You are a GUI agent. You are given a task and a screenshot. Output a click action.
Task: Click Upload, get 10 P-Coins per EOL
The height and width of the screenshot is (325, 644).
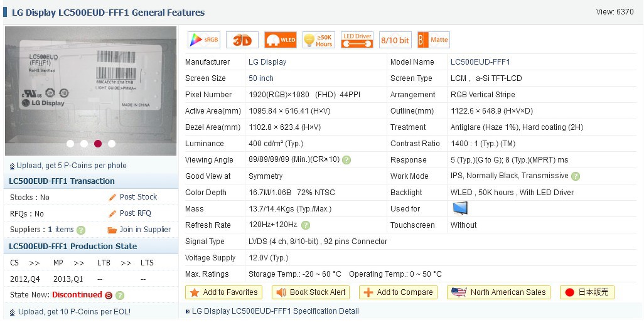point(74,312)
